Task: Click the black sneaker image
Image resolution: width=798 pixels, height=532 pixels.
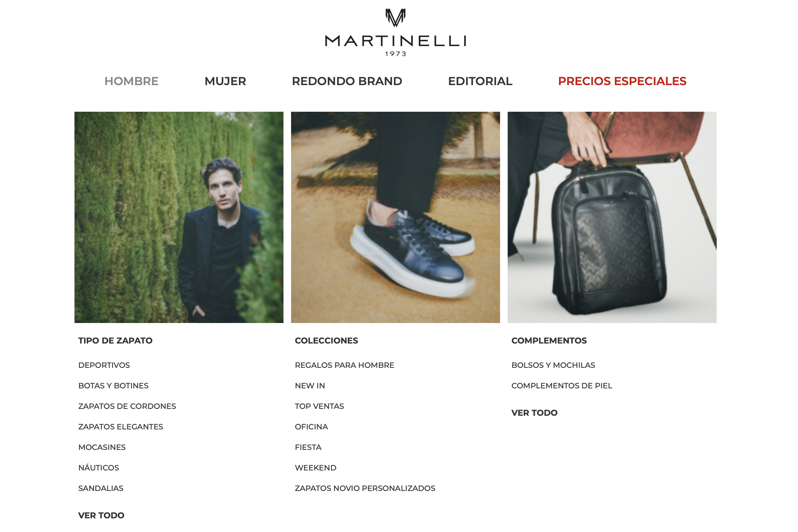Action: (x=396, y=217)
